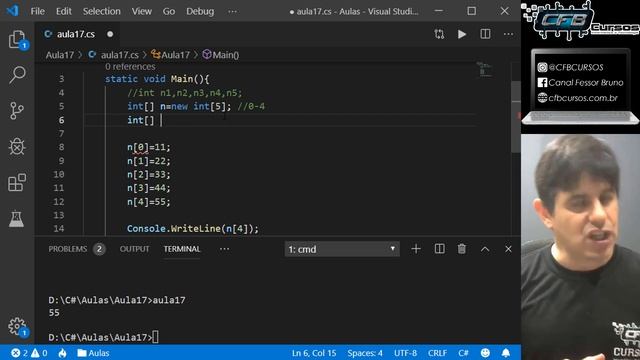Viewport: 640px width, 360px height.
Task: Show more panel tabs via ellipsis
Action: click(x=224, y=249)
